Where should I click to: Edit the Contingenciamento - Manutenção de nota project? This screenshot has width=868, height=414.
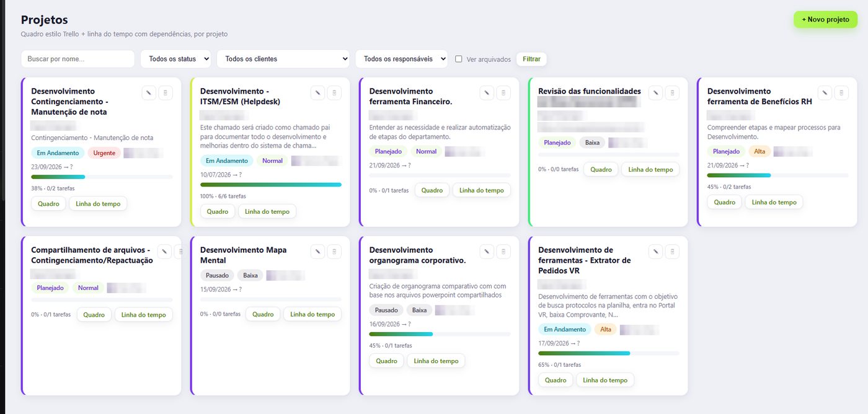pos(148,93)
